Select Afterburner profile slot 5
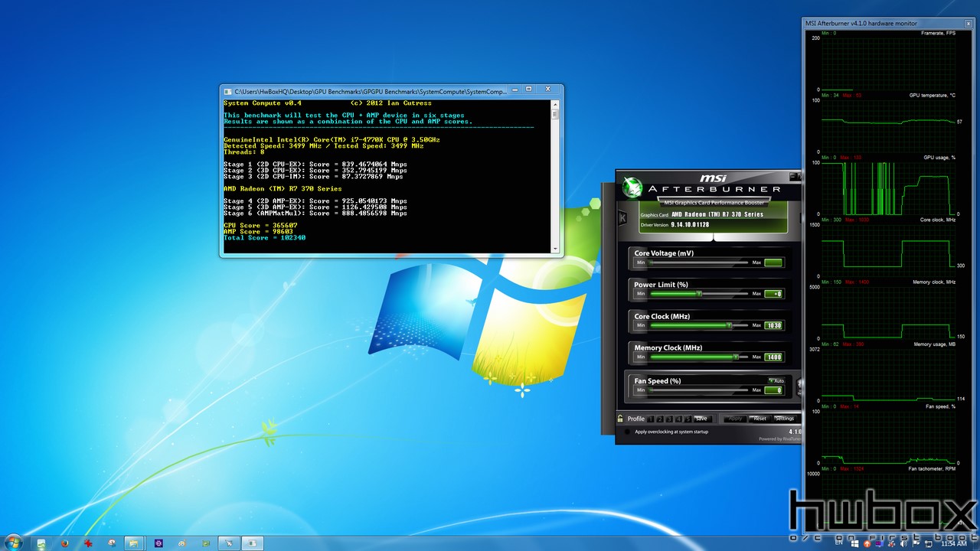This screenshot has width=980, height=551. tap(688, 419)
